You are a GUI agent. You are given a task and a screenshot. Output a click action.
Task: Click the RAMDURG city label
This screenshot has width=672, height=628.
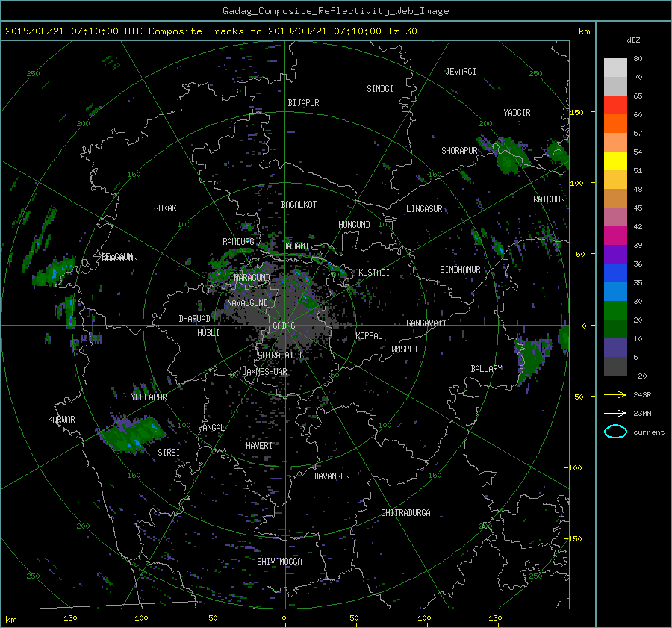point(238,242)
